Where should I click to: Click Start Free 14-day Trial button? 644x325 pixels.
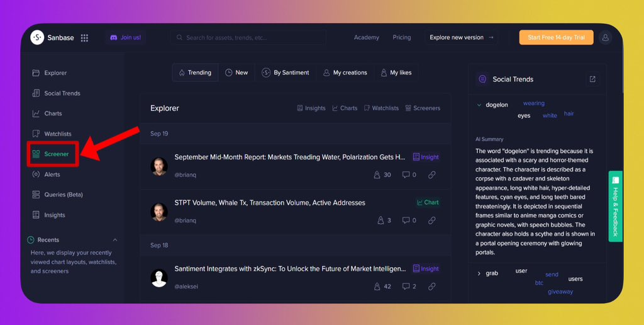556,37
